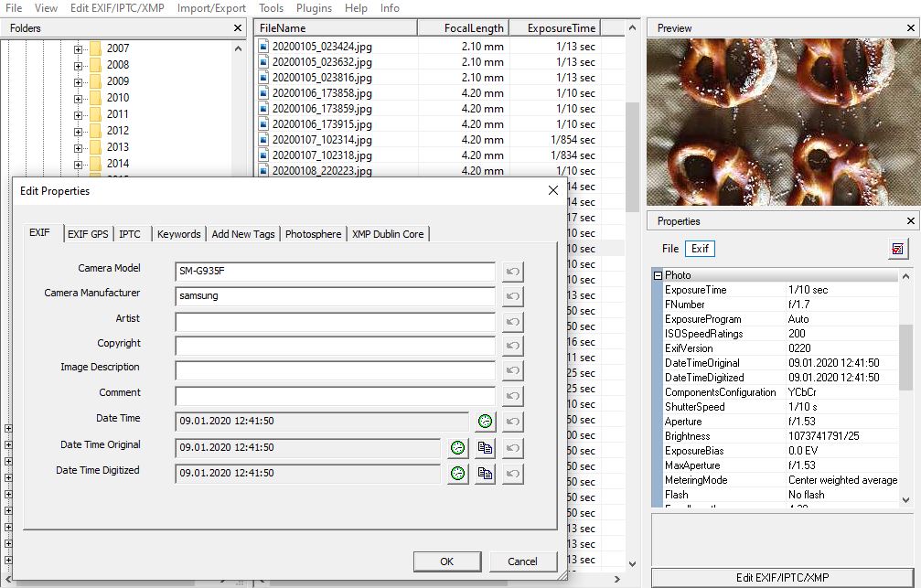921x588 pixels.
Task: Select the File tab in Properties
Action: [x=670, y=249]
